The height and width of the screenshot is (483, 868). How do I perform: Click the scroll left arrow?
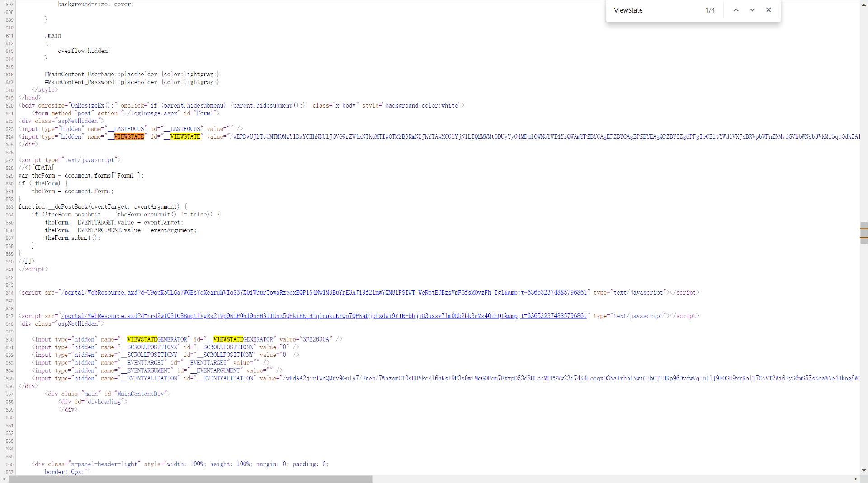pos(4,479)
